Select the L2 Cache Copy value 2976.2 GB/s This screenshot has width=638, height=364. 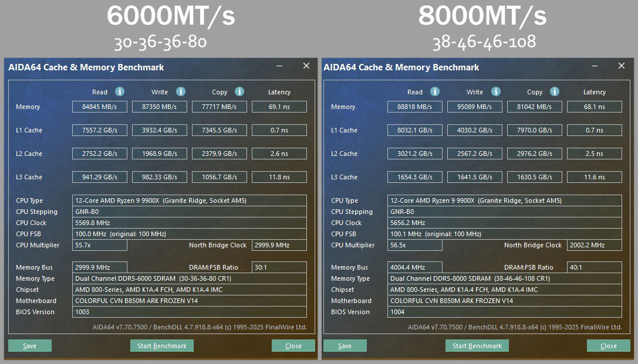click(535, 154)
